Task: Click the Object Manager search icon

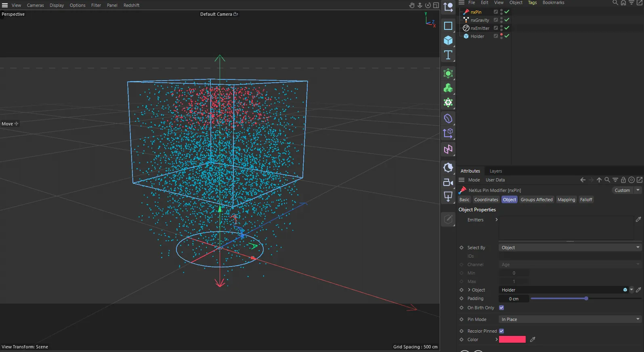Action: tap(615, 2)
